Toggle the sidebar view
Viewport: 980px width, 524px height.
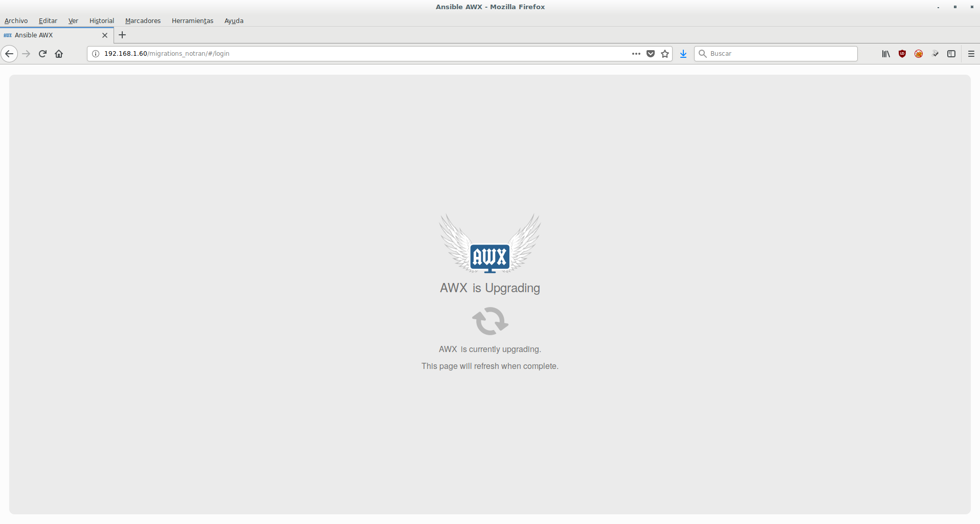point(951,54)
